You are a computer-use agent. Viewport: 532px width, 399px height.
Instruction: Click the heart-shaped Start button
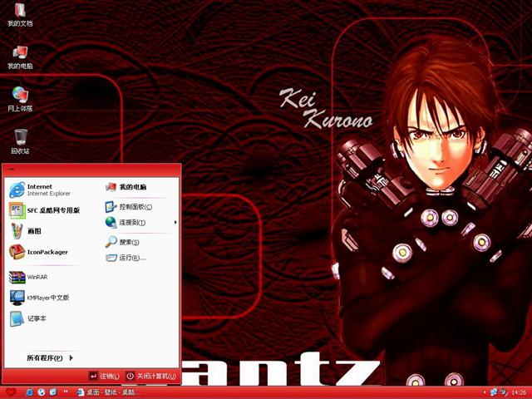[10, 392]
